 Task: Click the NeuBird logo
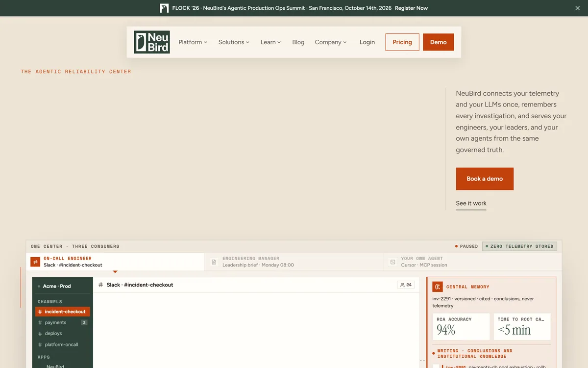152,42
